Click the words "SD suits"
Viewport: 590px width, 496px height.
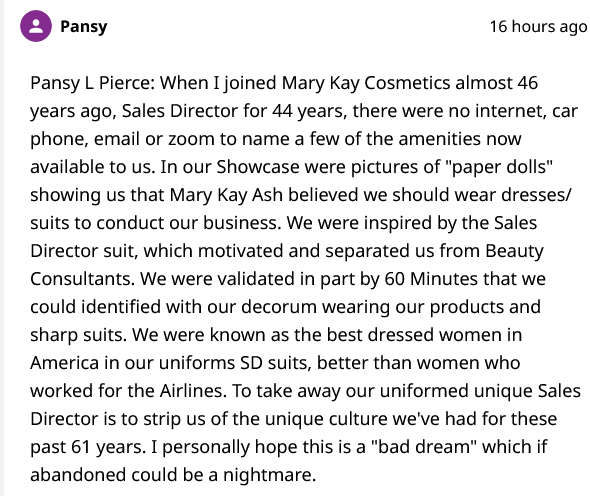(276, 363)
